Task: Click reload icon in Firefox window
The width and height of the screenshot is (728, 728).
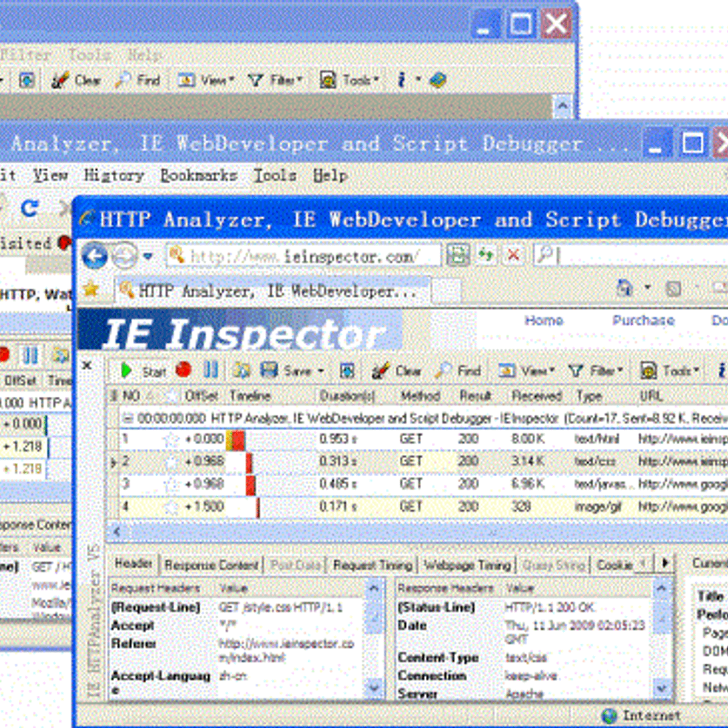Action: 29,209
